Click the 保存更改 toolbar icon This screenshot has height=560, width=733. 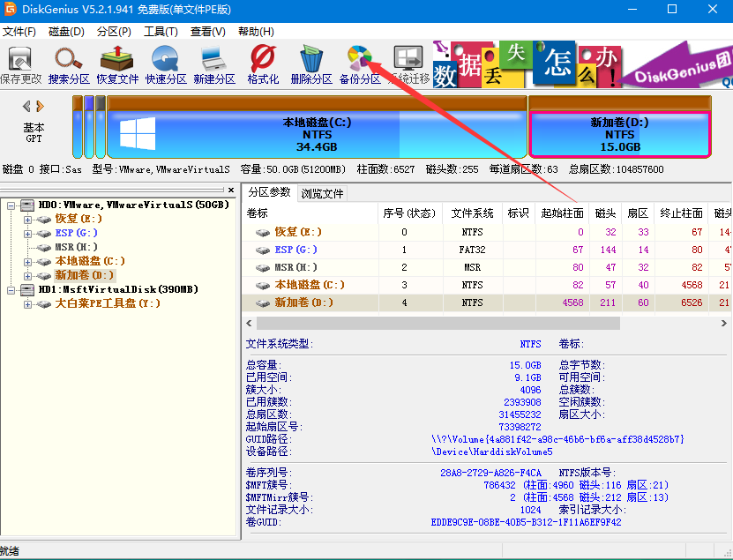pyautogui.click(x=20, y=64)
